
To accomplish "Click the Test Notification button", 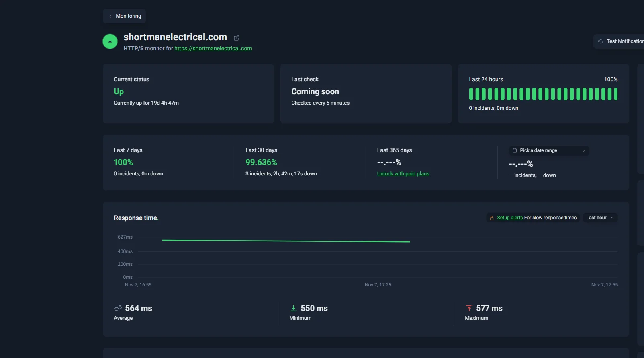I will click(x=619, y=41).
